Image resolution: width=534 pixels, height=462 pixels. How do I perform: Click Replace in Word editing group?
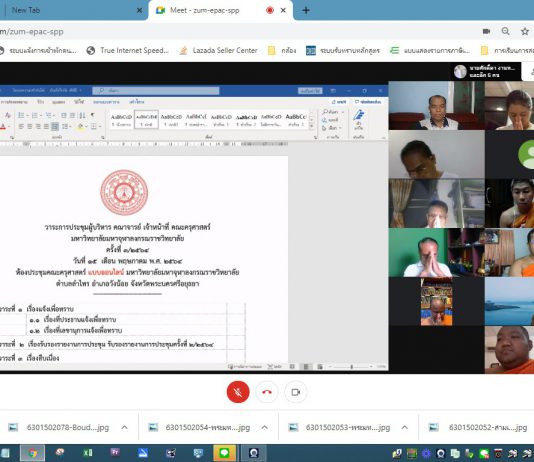(x=330, y=120)
